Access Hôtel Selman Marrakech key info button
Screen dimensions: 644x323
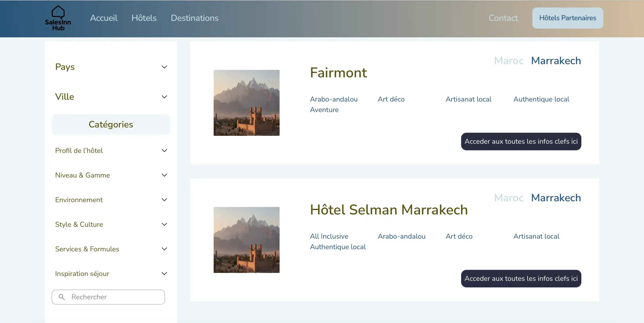coord(521,278)
